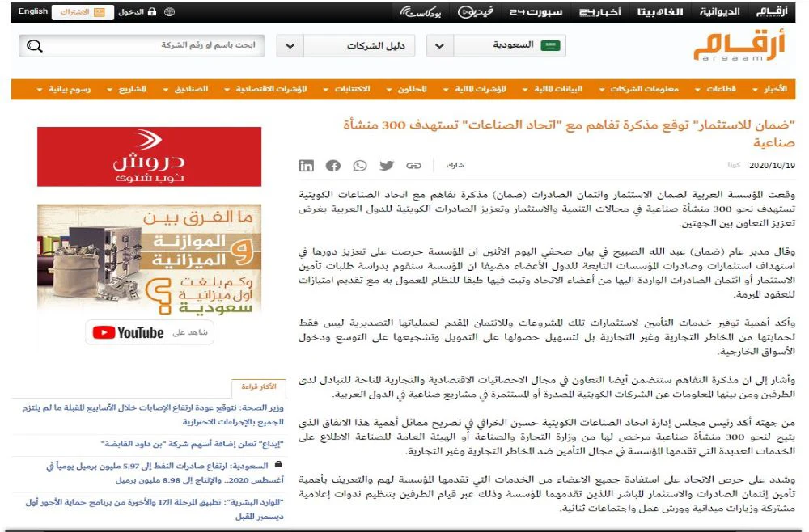Viewport: 809px width, 532px height.
Task: Click the Argaam logo
Action: point(739,45)
